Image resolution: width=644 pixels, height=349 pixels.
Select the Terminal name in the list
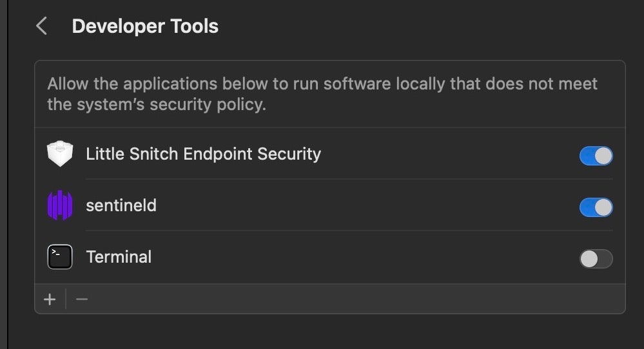click(x=119, y=257)
